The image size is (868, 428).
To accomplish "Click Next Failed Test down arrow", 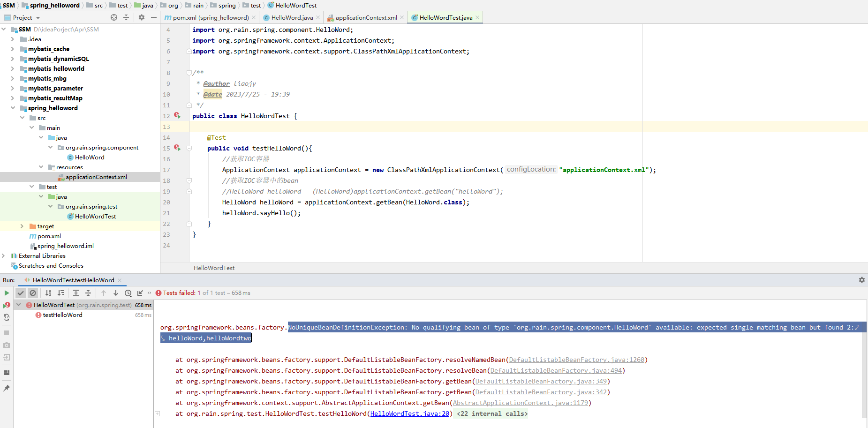I will 116,293.
